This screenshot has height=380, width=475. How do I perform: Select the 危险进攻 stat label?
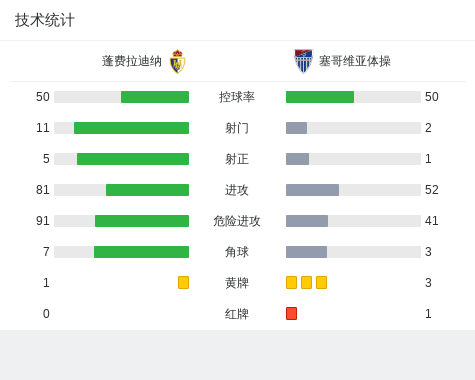pos(237,221)
